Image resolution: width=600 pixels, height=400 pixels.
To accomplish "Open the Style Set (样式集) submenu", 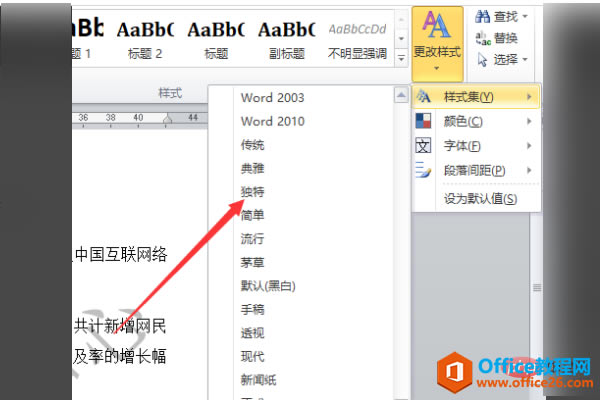I will (x=476, y=97).
